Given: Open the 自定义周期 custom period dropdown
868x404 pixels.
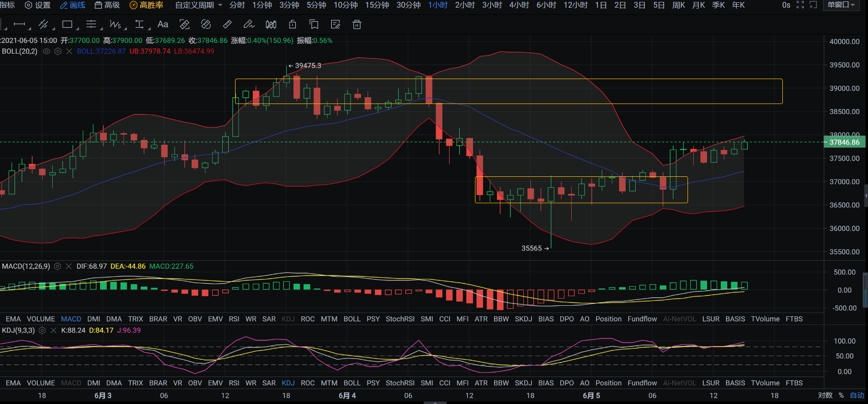Looking at the screenshot, I should (198, 5).
